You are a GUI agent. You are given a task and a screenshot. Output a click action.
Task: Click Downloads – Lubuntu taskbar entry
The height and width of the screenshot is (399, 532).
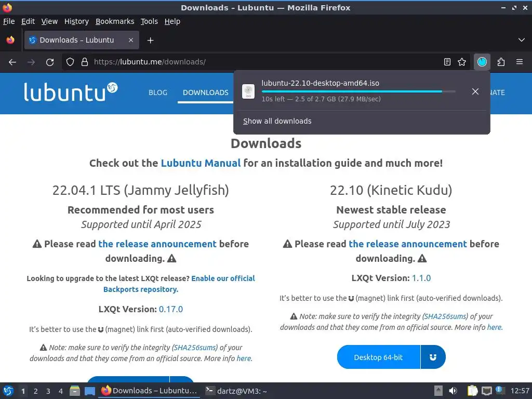pos(149,391)
